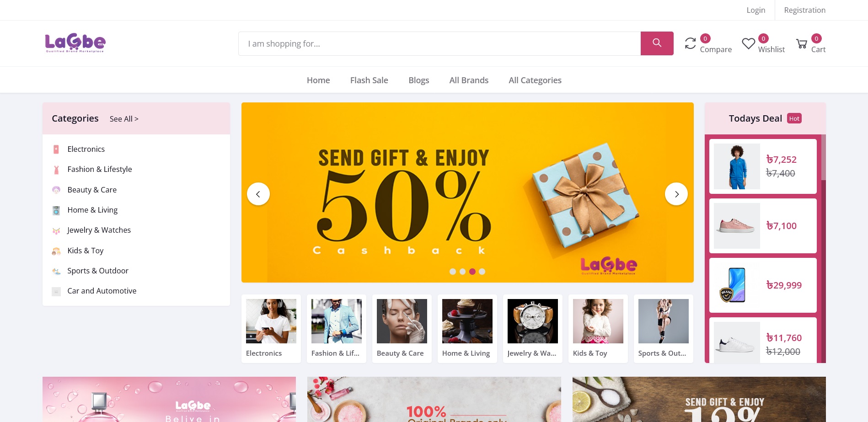Select the Fashion & Lifestyle dress icon
The image size is (868, 422).
click(56, 170)
